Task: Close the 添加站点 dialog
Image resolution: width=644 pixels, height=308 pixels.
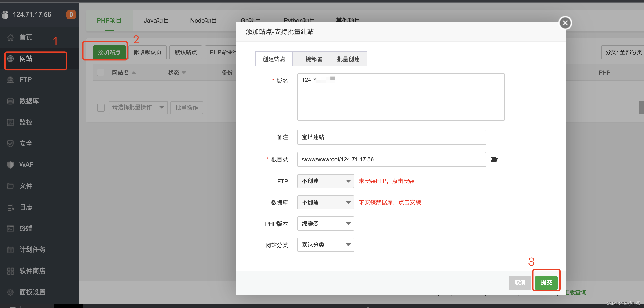Action: (565, 23)
